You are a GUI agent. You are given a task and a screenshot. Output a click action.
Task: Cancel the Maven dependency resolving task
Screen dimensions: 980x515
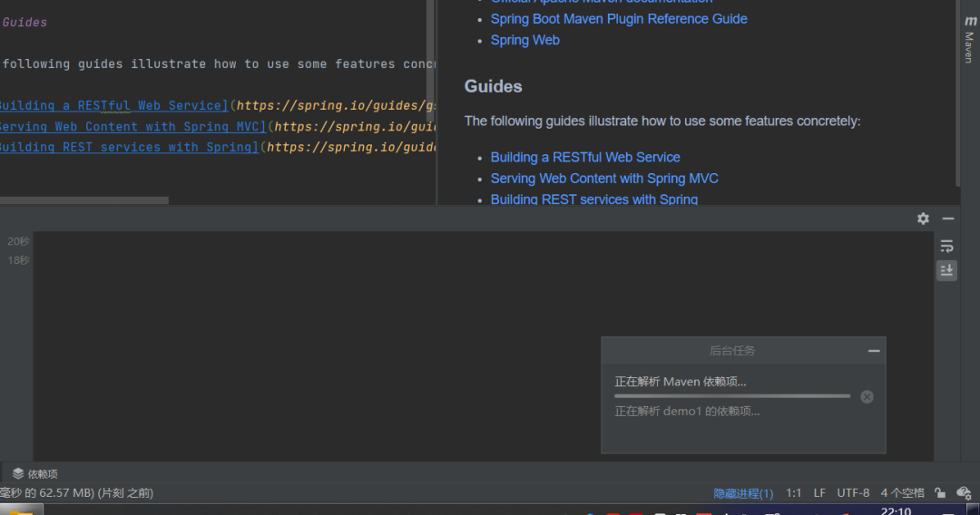coord(867,397)
